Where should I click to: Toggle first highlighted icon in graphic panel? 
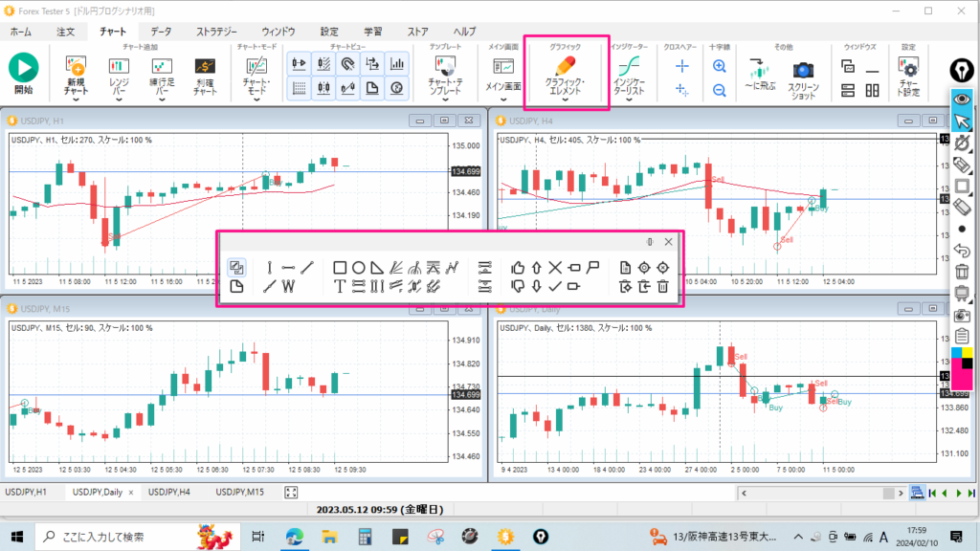pos(236,268)
